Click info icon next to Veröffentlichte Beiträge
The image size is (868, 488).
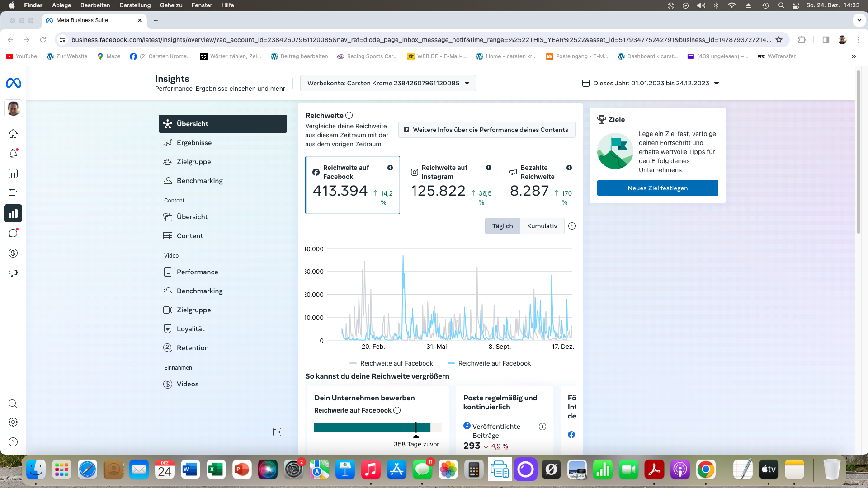pos(542,427)
